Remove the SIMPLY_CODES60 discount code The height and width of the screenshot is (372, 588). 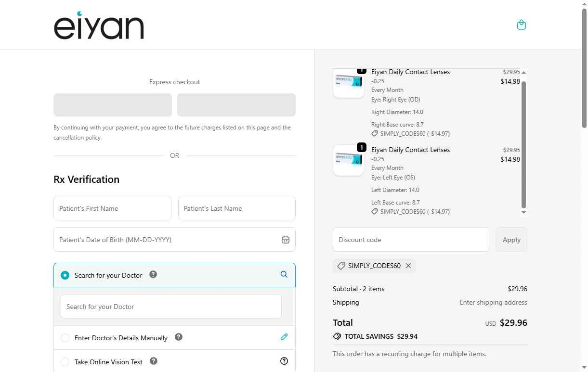[x=408, y=266]
